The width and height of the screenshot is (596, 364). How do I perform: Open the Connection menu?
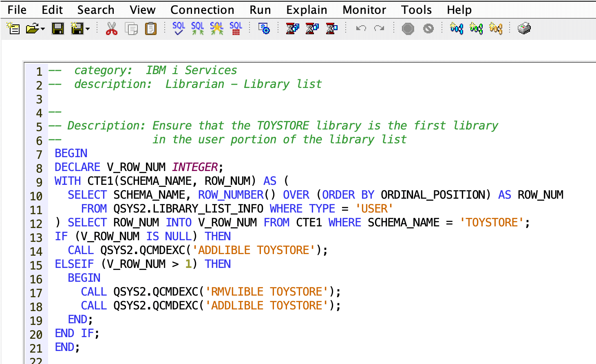pos(202,10)
